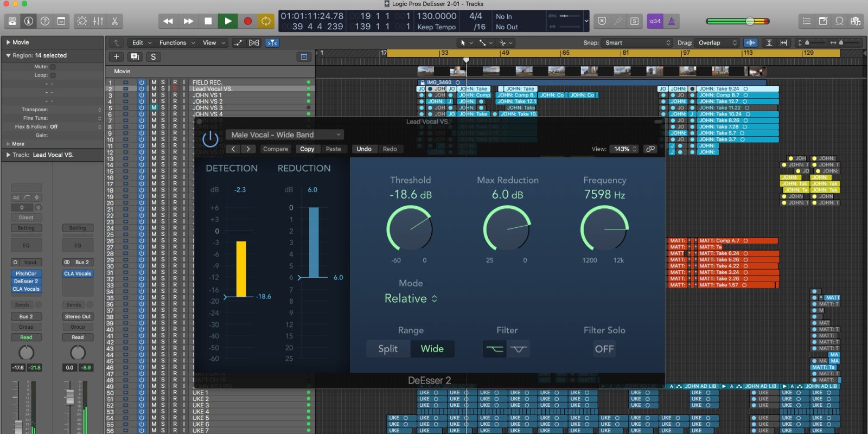Turn on Filter Solo in DeEsser
The image size is (868, 434).
coord(604,349)
